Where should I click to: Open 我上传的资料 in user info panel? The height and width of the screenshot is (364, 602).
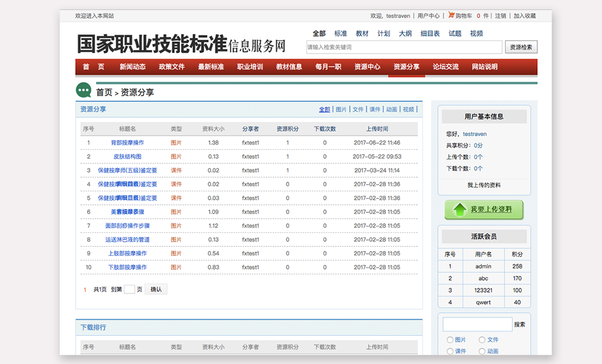click(484, 185)
